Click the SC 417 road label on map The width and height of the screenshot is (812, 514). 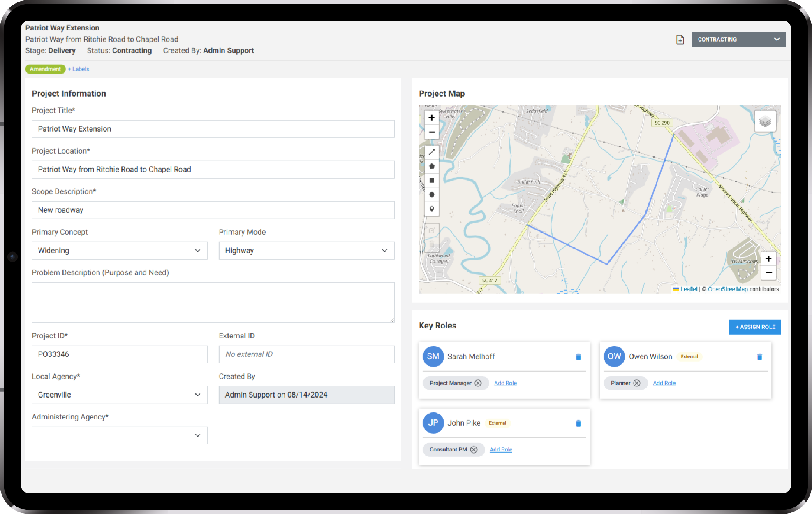pyautogui.click(x=489, y=280)
